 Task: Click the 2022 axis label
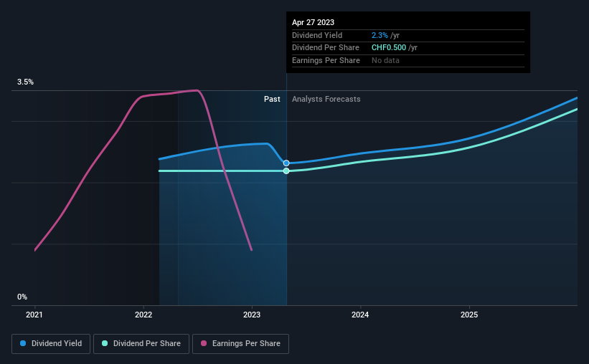click(143, 315)
